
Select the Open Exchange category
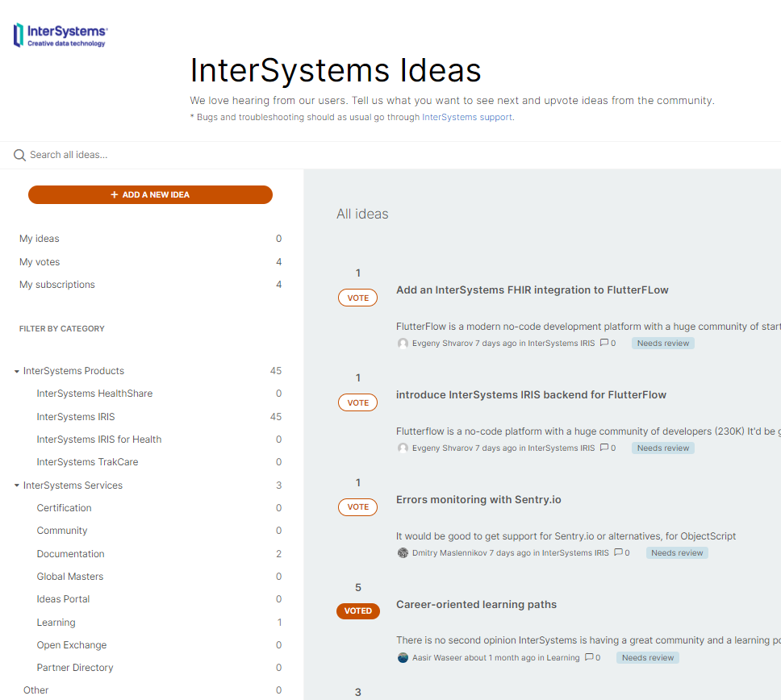pos(72,644)
